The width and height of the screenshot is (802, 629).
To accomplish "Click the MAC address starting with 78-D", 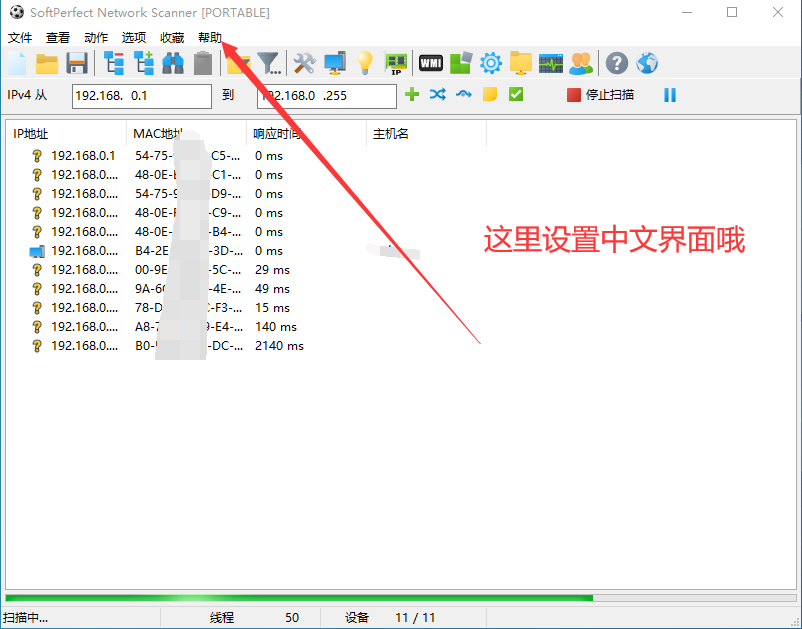I will click(x=189, y=308).
